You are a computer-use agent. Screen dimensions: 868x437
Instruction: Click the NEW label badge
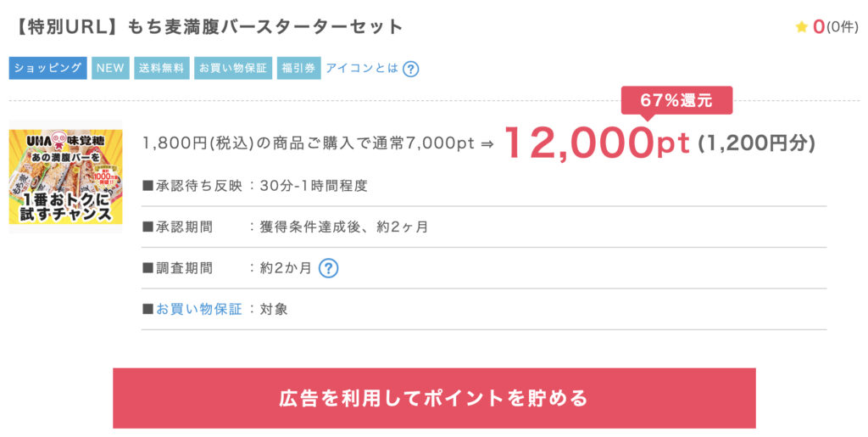point(110,68)
